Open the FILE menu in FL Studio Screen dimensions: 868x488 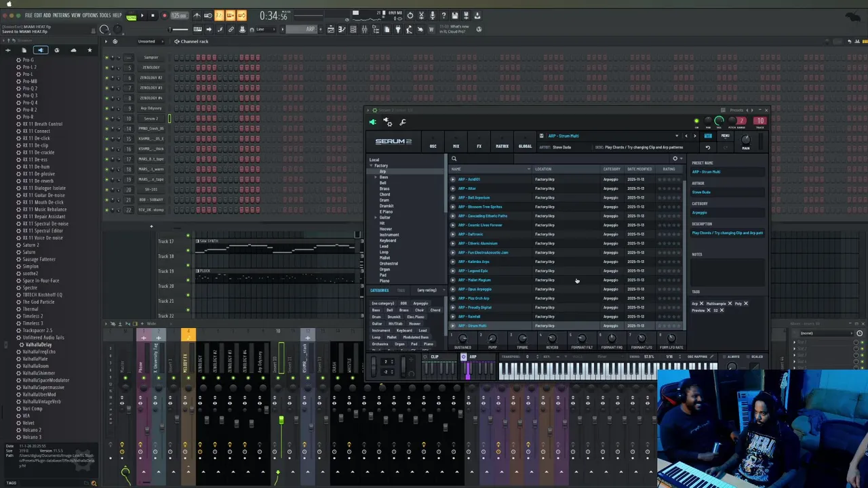point(28,16)
